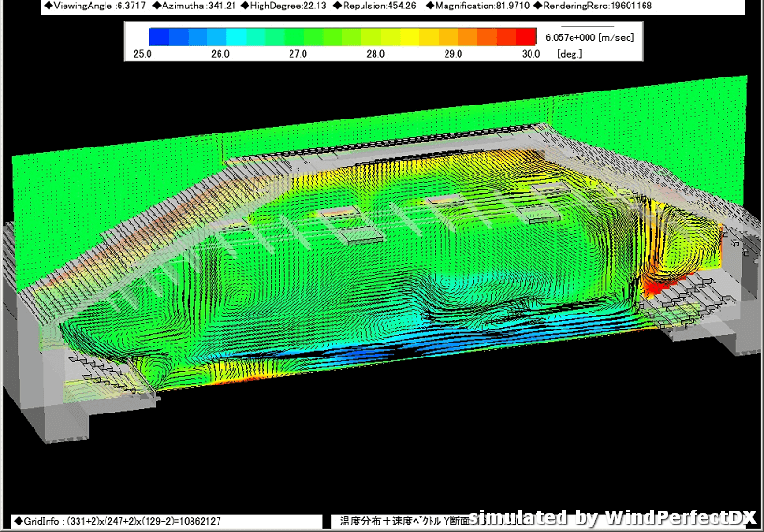The width and height of the screenshot is (764, 532).
Task: Click the yellow legend swatch above 28.0
Action: pyautogui.click(x=375, y=37)
